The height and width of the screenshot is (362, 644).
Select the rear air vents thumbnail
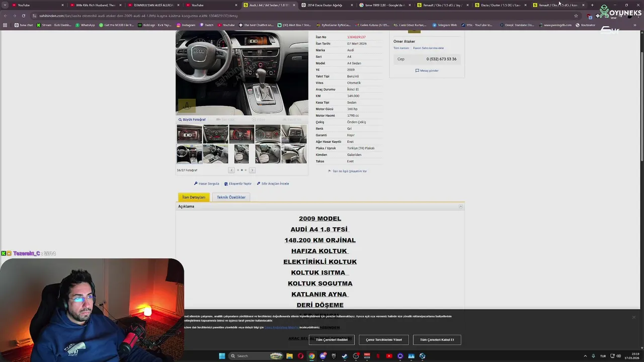(x=294, y=134)
